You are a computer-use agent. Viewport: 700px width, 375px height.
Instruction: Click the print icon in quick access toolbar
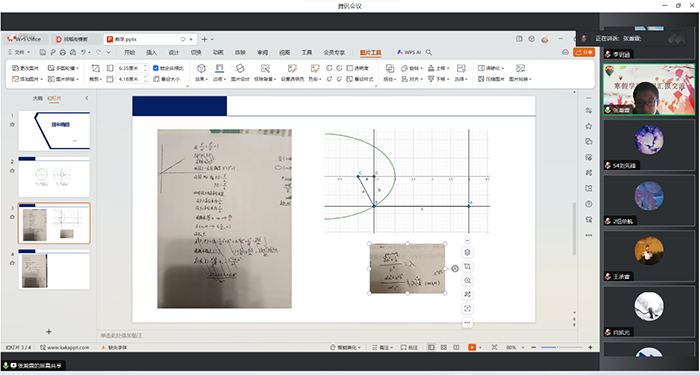pos(62,52)
